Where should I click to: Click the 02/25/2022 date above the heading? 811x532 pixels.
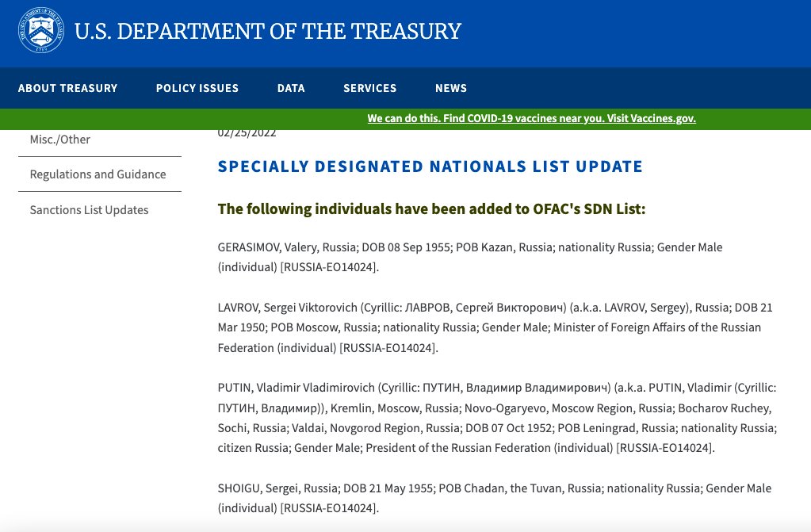(247, 132)
